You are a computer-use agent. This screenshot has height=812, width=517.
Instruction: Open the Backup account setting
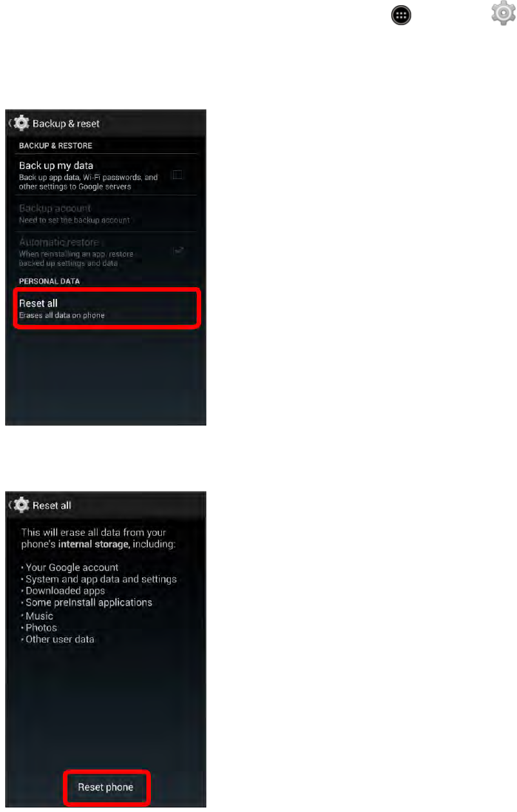tap(106, 213)
